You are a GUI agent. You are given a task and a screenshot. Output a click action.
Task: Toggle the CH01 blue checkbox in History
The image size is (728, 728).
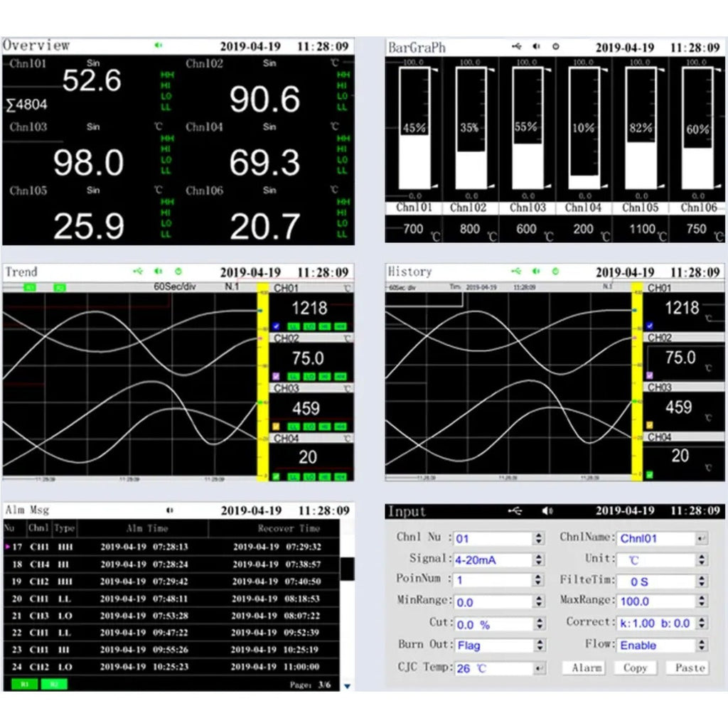(x=650, y=326)
